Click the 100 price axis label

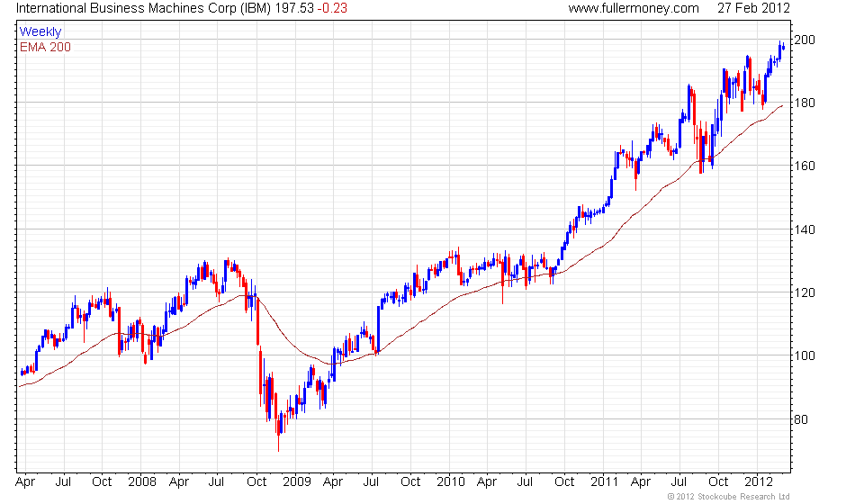(804, 355)
